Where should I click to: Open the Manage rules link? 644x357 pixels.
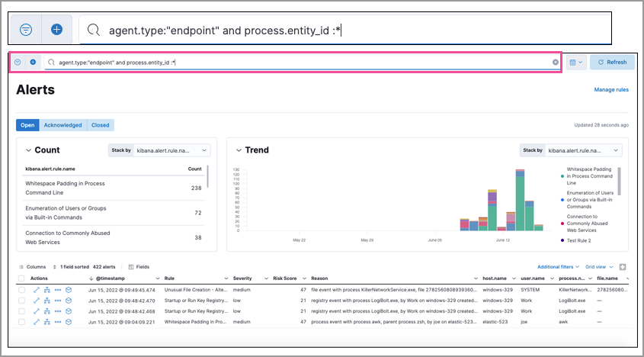[611, 90]
